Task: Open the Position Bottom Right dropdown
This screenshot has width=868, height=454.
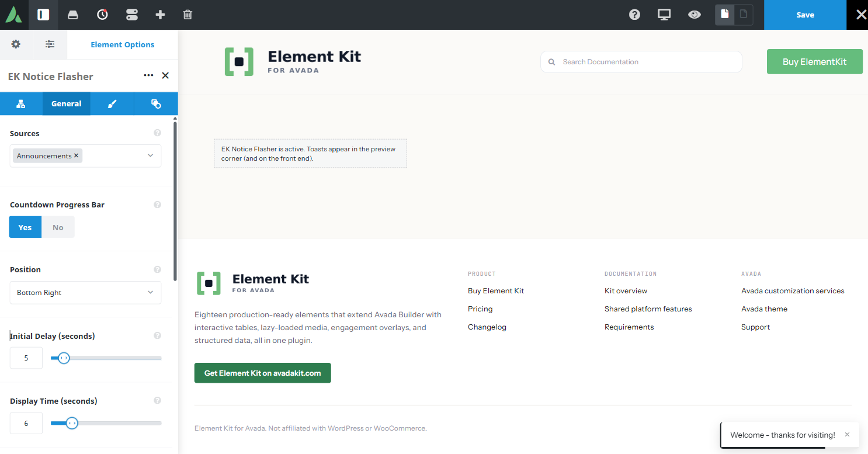Action: [x=85, y=293]
